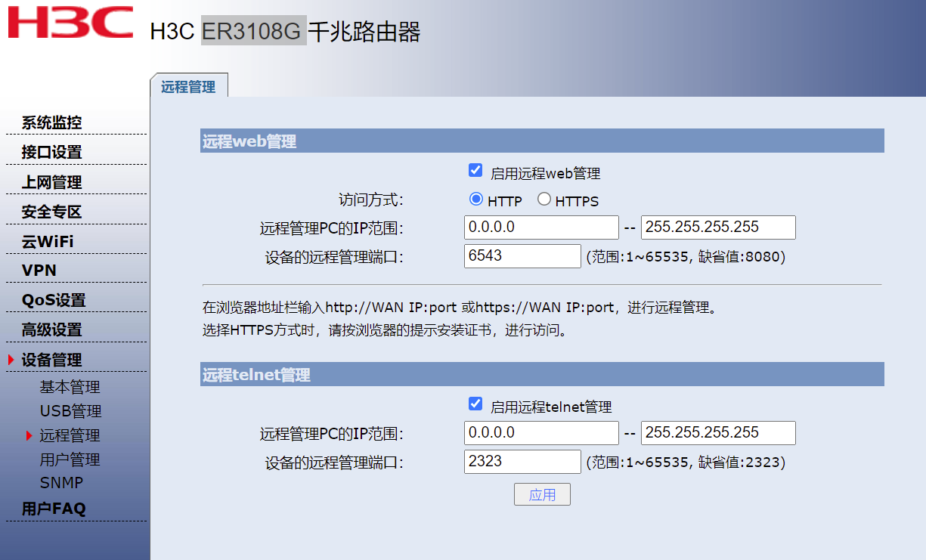Click the 访问方式 label
926x560 pixels.
(371, 200)
